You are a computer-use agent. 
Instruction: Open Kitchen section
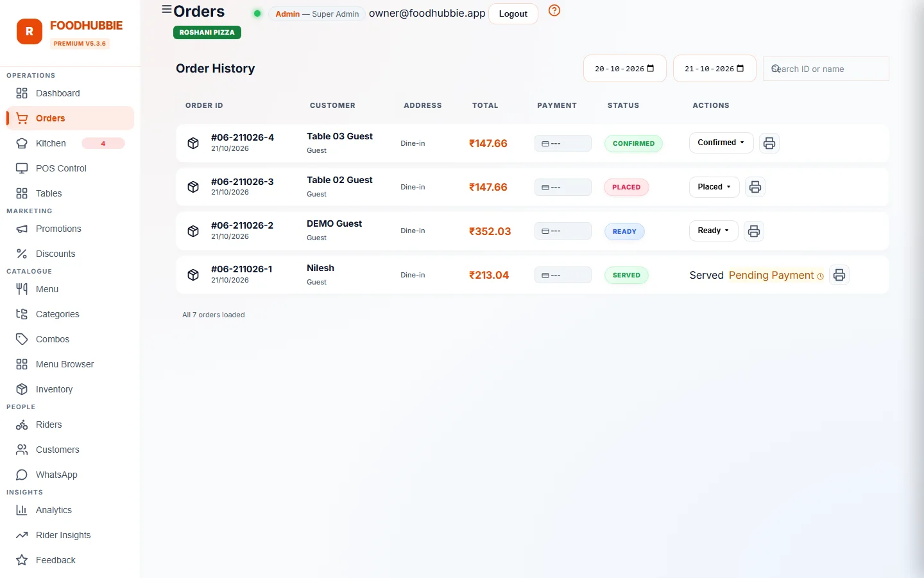pos(70,143)
